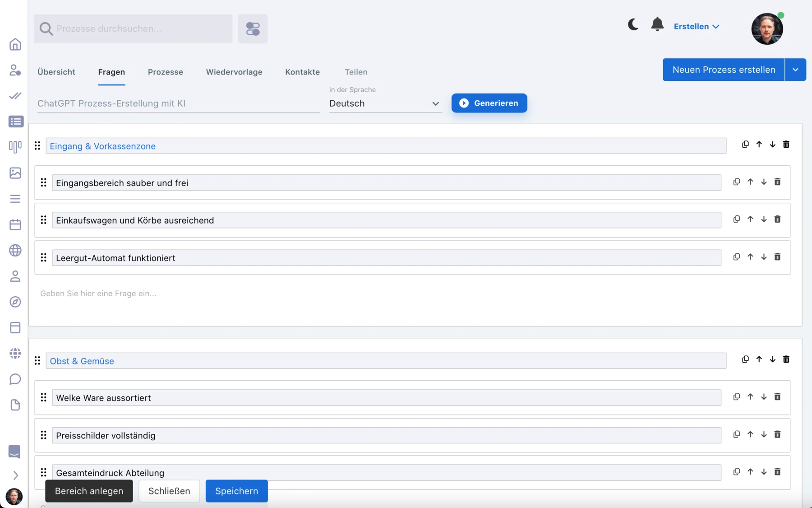The width and height of the screenshot is (812, 508).
Task: Move Eingang & Vorkassenzone section down
Action: coord(773,144)
